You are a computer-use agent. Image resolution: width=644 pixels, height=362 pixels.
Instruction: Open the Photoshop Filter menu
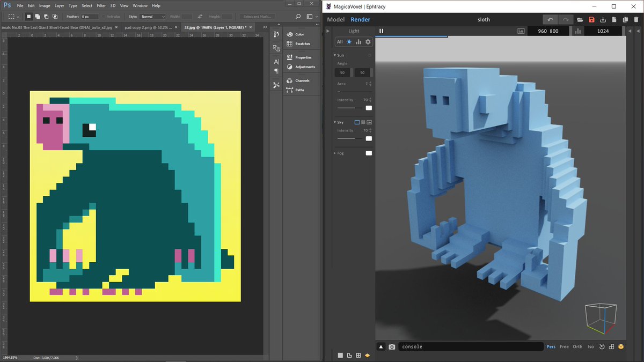click(x=101, y=5)
